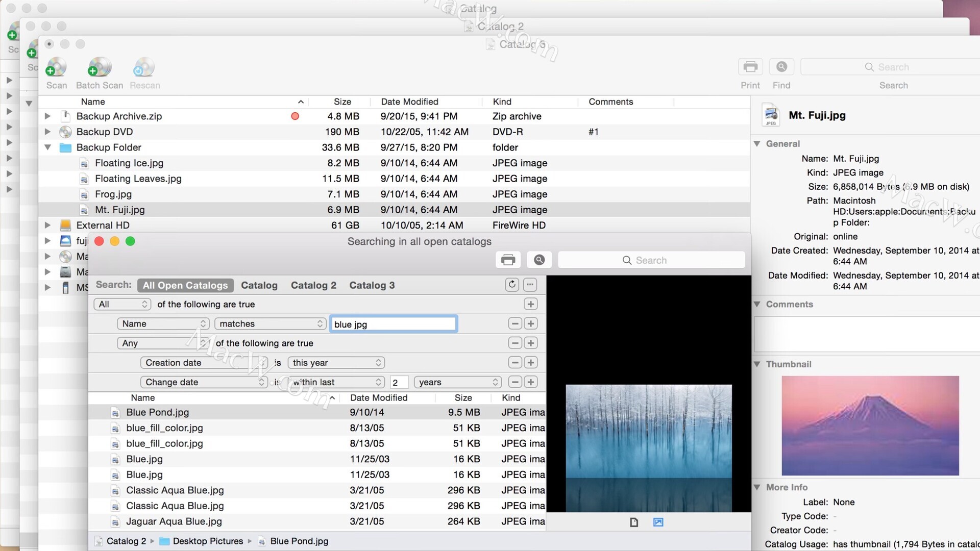The width and height of the screenshot is (980, 551).
Task: Select the Catalog 2 search scope tab
Action: pyautogui.click(x=313, y=285)
